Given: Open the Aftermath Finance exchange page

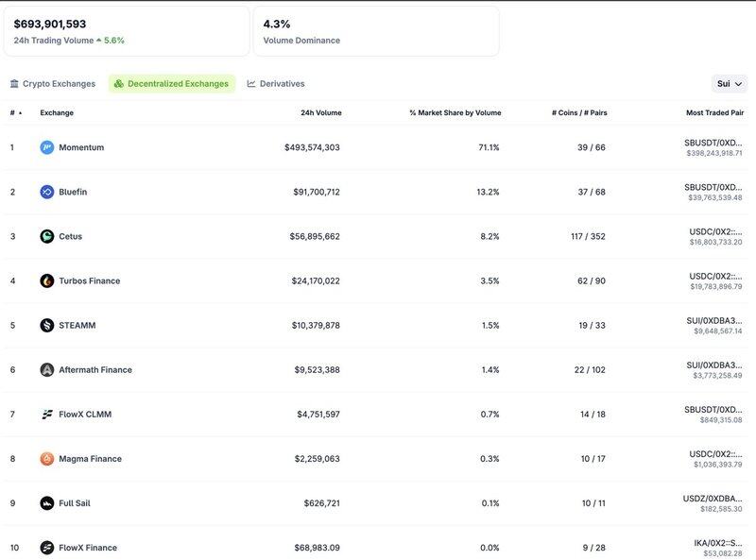Looking at the screenshot, I should 95,369.
